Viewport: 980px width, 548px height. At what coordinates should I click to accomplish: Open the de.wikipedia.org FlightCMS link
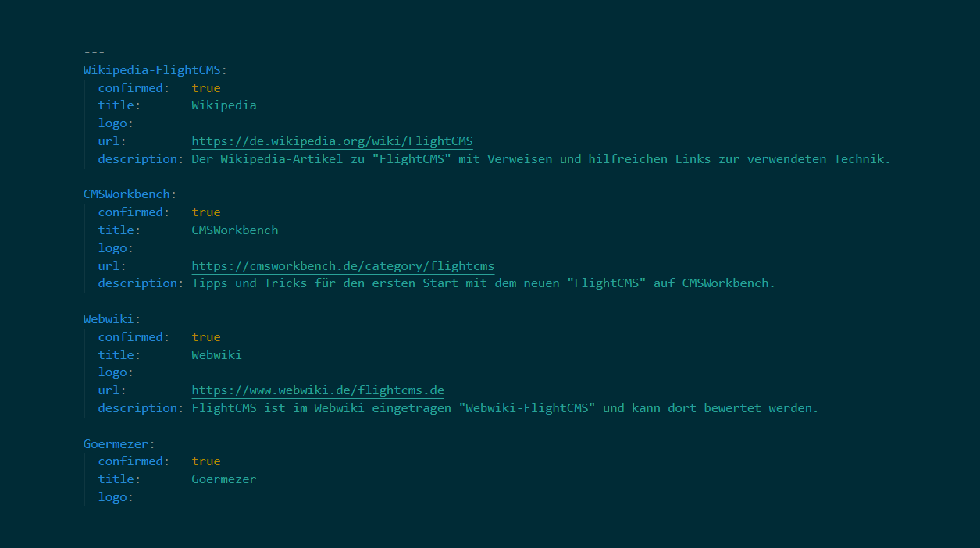[x=332, y=141]
